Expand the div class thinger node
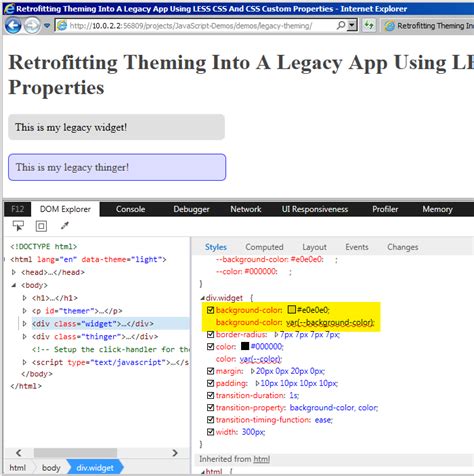 point(24,336)
